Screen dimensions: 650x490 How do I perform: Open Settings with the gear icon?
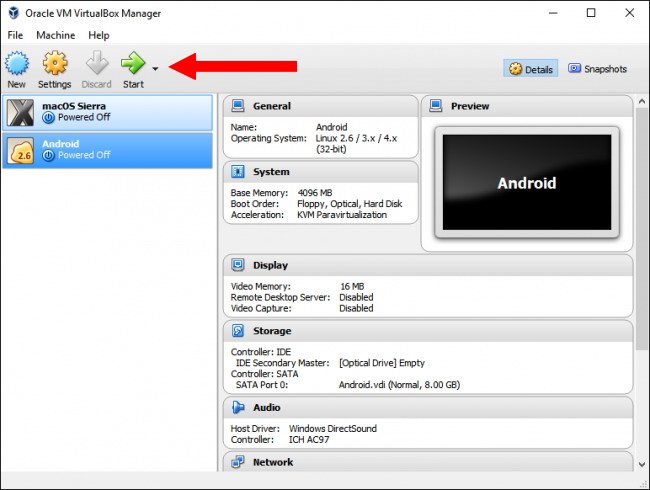[x=55, y=65]
